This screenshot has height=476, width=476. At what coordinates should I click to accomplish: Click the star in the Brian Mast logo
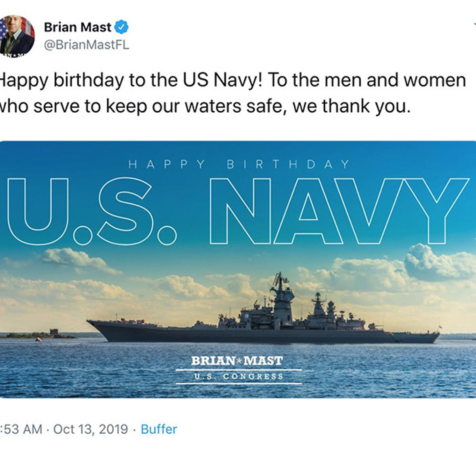pos(237,361)
